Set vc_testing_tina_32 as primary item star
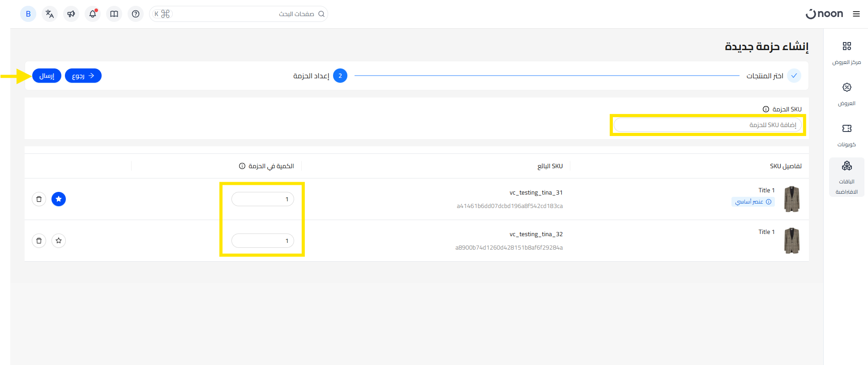868x365 pixels. [59, 241]
